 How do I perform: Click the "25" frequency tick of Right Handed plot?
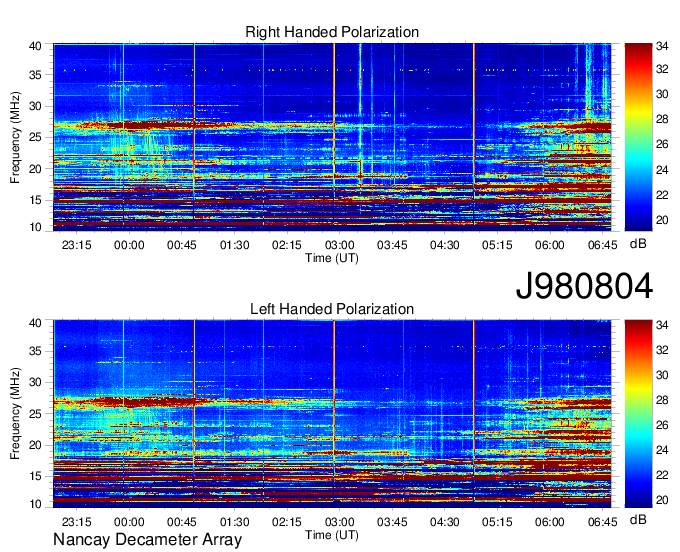(36, 137)
